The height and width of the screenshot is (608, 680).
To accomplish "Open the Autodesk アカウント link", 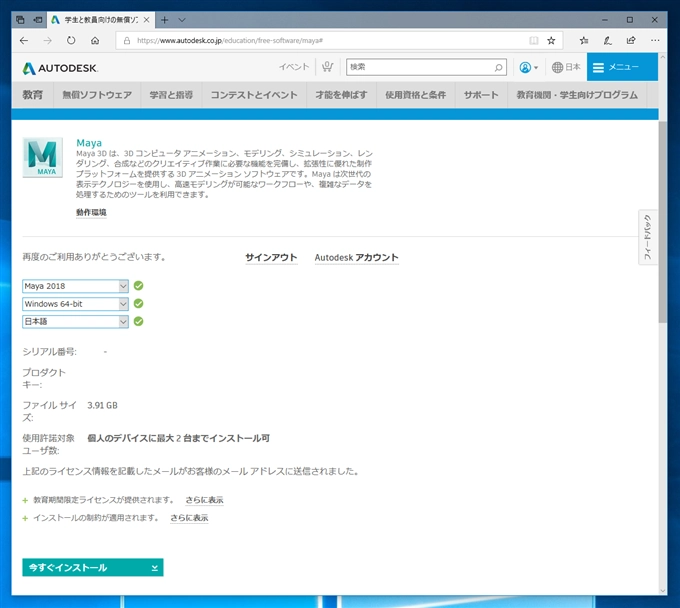I will [x=356, y=258].
